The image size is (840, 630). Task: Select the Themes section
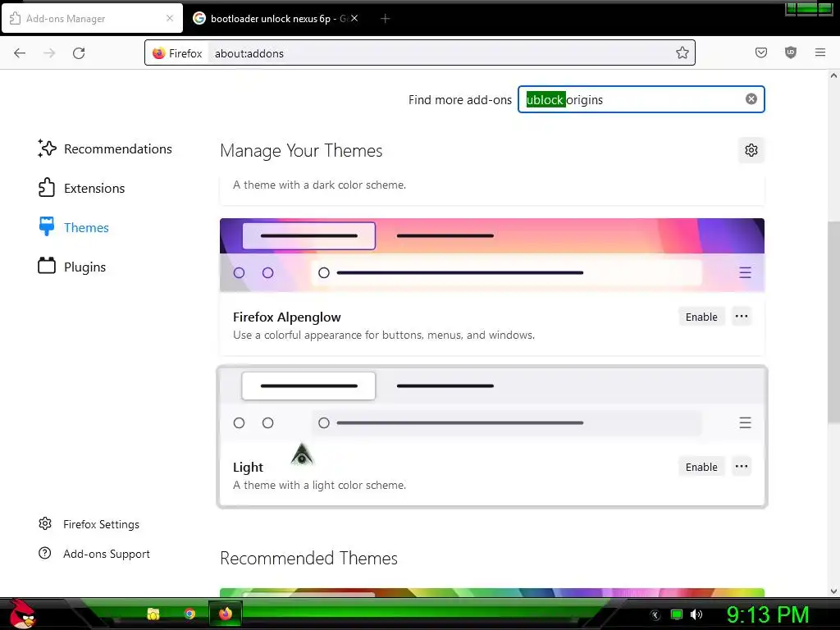pyautogui.click(x=74, y=228)
